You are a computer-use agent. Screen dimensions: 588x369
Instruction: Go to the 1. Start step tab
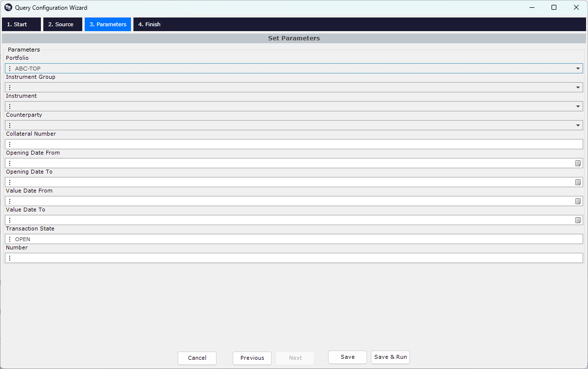tap(21, 24)
